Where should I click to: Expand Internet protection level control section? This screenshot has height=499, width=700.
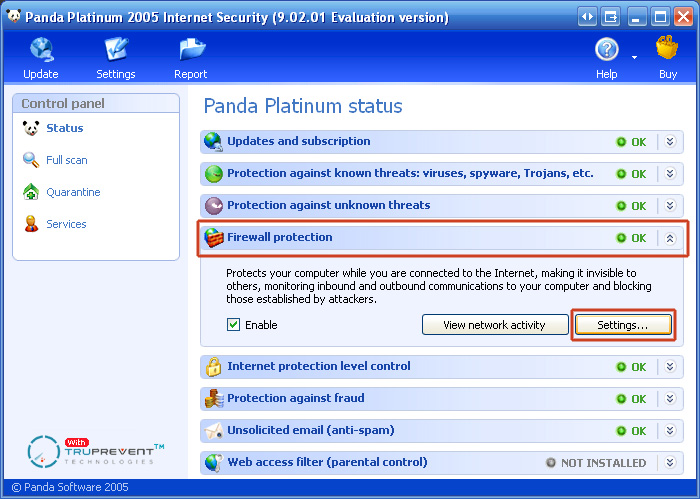tap(670, 366)
